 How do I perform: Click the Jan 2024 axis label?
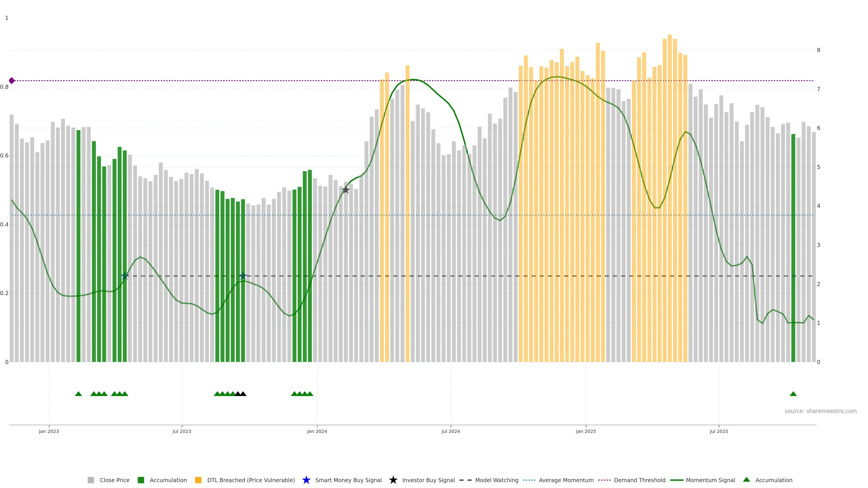tap(317, 432)
